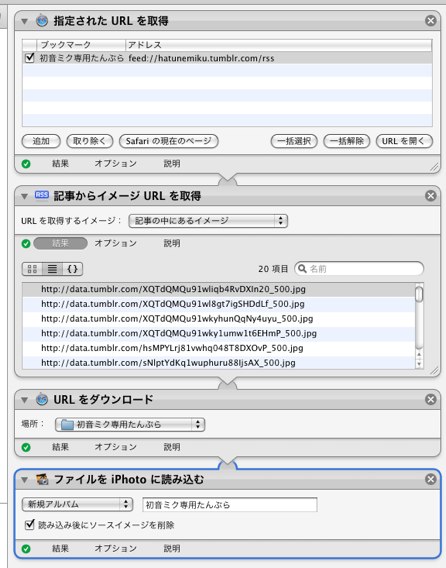446x568 pixels.
Task: Open オプション tab in iPhoto import action
Action: [x=116, y=548]
